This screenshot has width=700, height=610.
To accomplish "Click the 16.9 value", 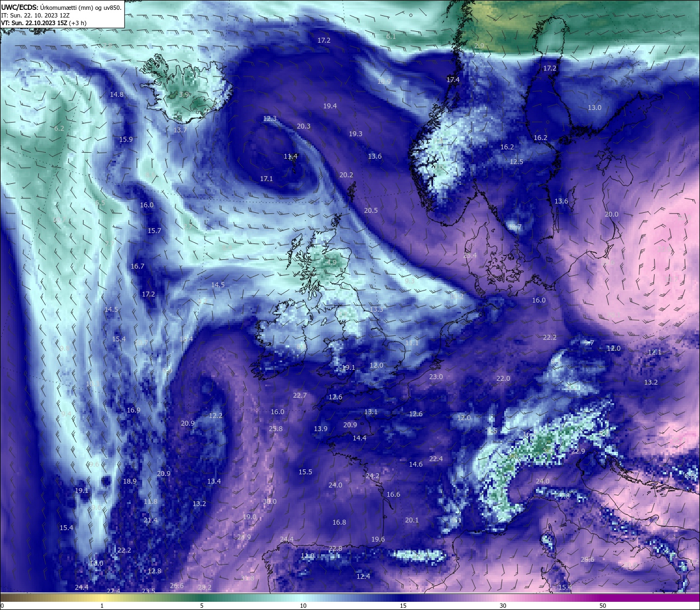I will (133, 410).
